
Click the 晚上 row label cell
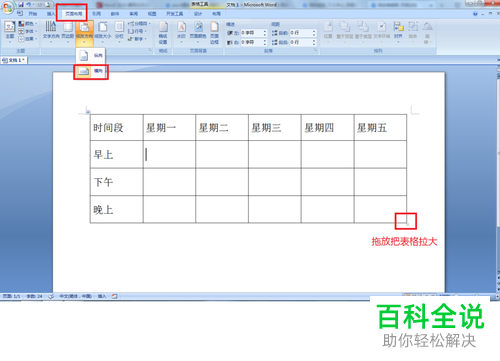tap(116, 209)
